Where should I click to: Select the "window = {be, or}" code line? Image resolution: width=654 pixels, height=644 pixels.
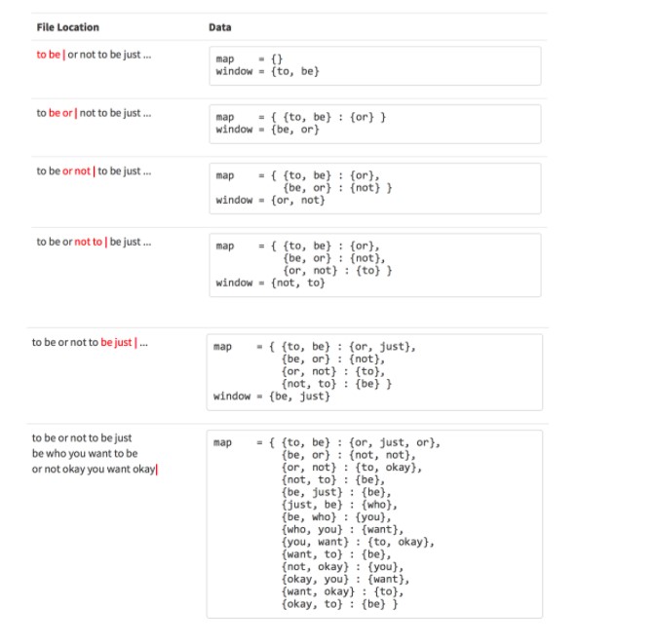(267, 130)
